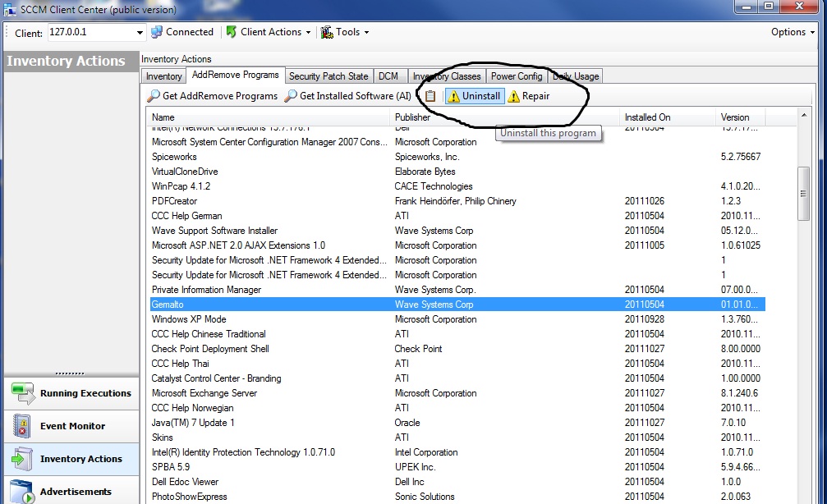Select the Uninstall warning icon
This screenshot has height=504, width=827.
pyautogui.click(x=453, y=95)
